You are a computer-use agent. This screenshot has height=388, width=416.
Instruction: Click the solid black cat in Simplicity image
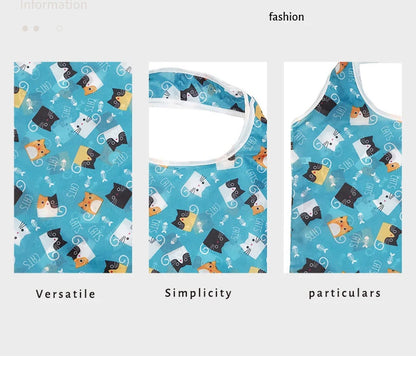coord(215,240)
